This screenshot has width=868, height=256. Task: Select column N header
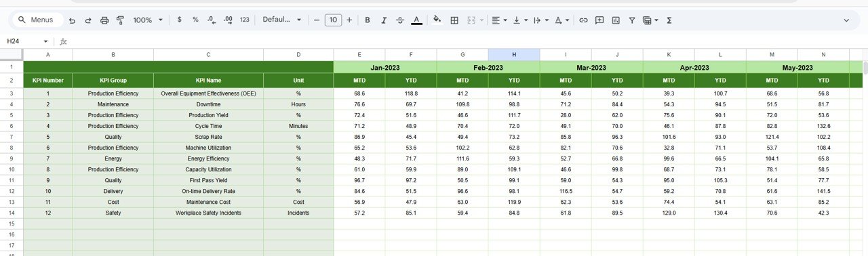coord(823,54)
